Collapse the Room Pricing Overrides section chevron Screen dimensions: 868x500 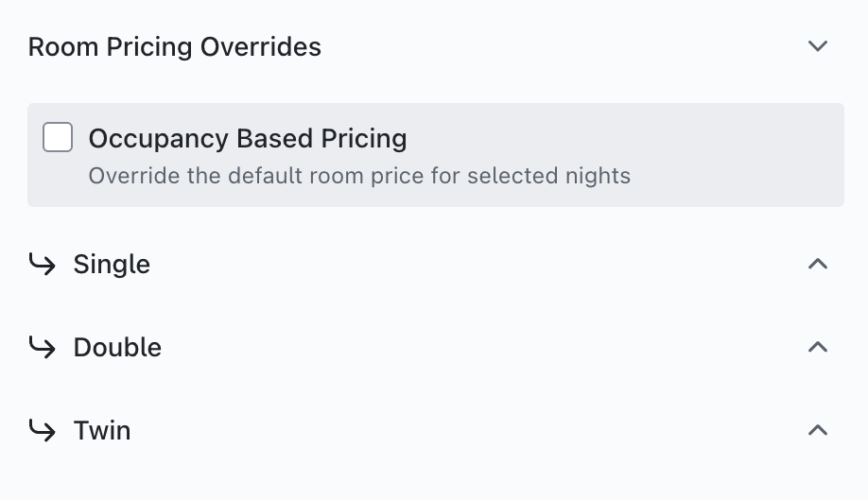(x=818, y=46)
